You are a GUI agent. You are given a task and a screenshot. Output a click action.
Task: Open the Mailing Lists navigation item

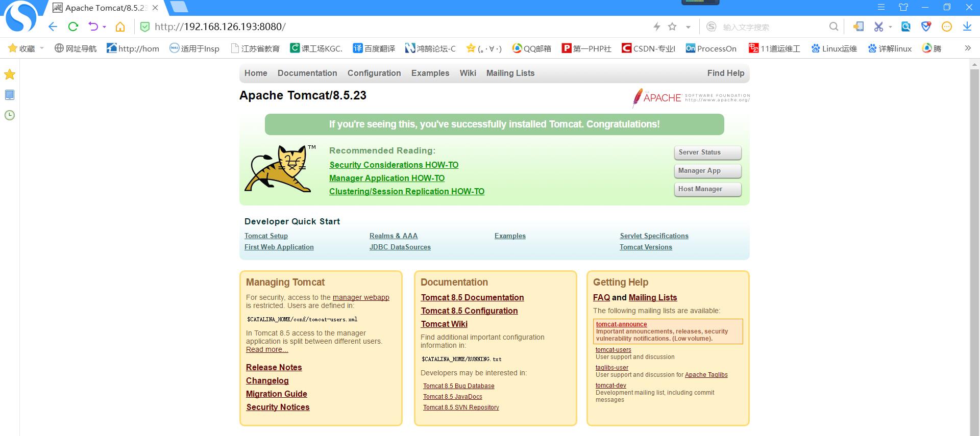[510, 73]
